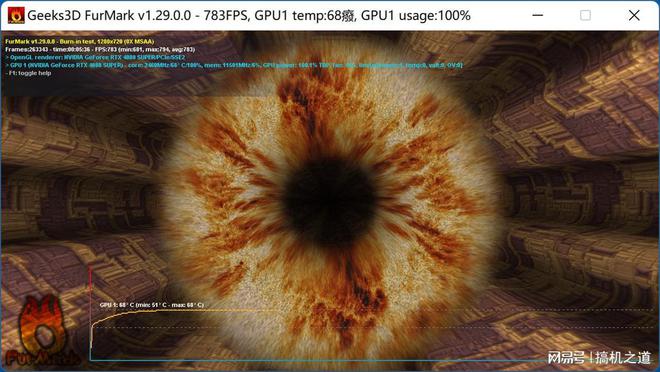Screen dimensions: 660x372
Task: Click the 'Burn-in test, 1280x720' overlay line
Action: point(80,41)
